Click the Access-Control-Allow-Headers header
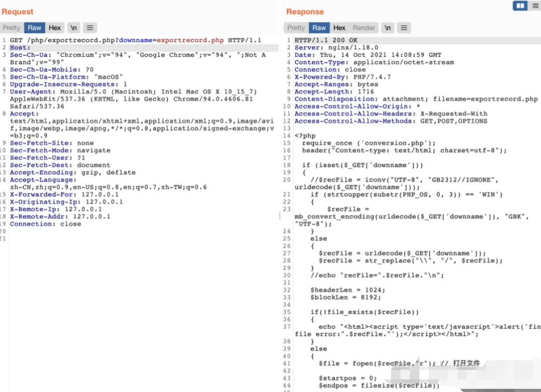This screenshot has height=392, width=541. [x=391, y=114]
